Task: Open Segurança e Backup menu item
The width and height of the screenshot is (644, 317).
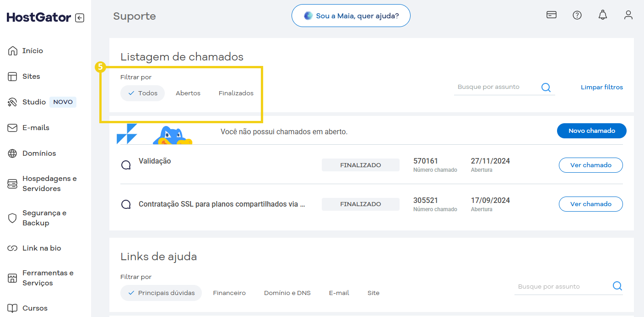Action: 44,218
